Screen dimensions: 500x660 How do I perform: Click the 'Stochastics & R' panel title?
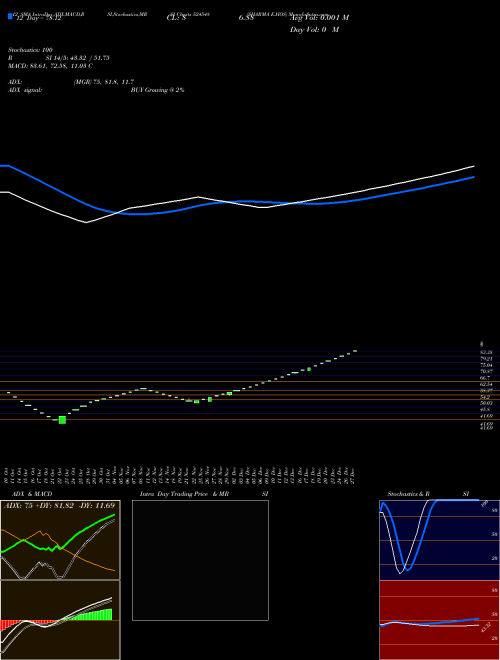tap(408, 494)
